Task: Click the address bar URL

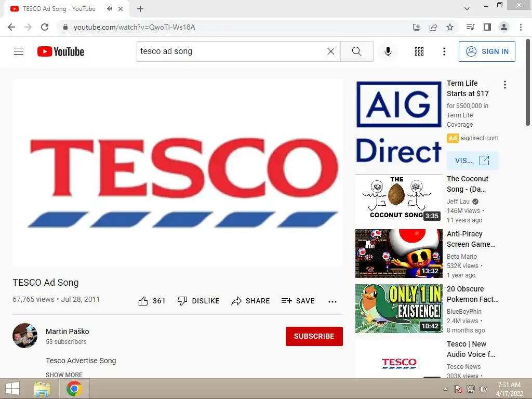Action: click(135, 27)
